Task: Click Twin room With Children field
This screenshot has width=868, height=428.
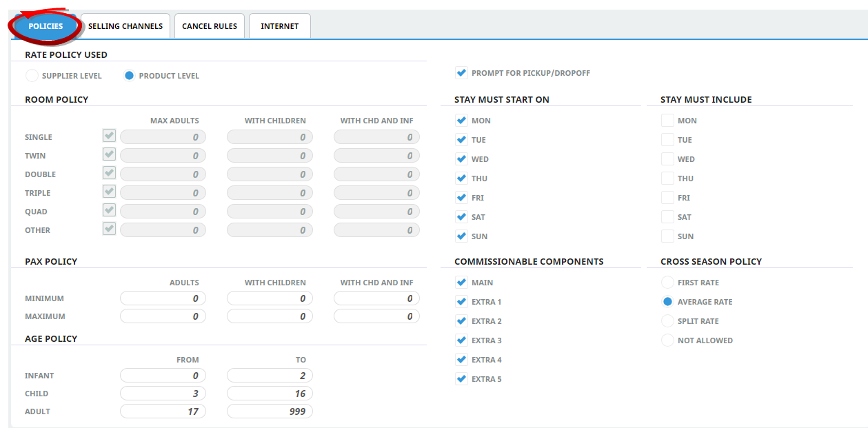Action: [270, 156]
